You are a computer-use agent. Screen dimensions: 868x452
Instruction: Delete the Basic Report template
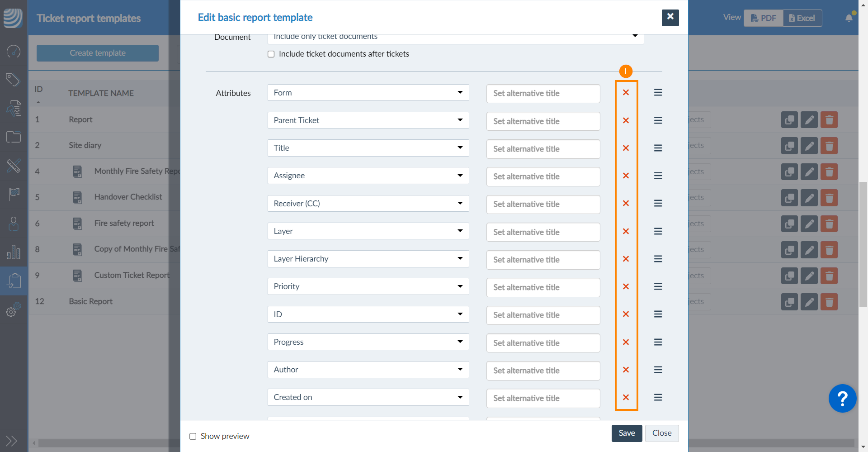[829, 302]
